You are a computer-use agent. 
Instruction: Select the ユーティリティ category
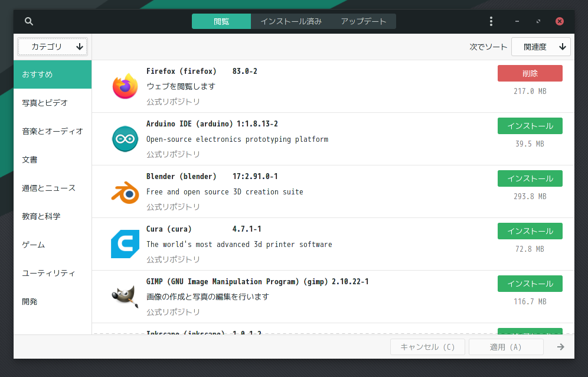pyautogui.click(x=53, y=274)
